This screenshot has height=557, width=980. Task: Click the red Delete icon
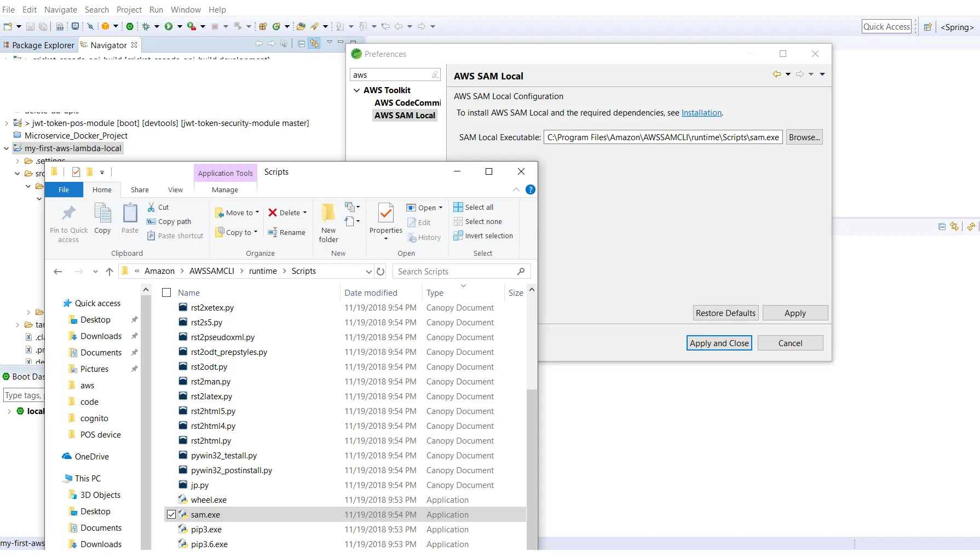[x=273, y=213]
